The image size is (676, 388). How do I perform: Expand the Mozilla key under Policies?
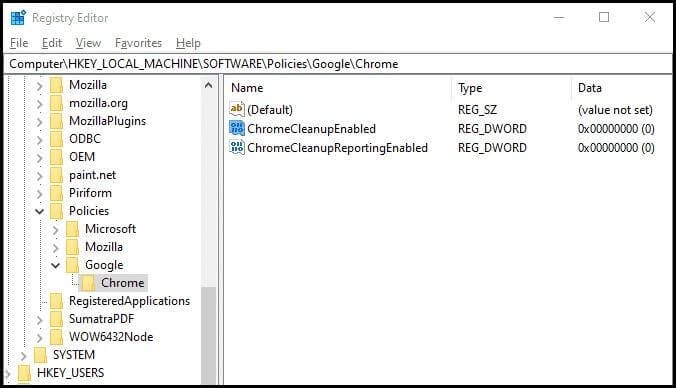pyautogui.click(x=56, y=248)
